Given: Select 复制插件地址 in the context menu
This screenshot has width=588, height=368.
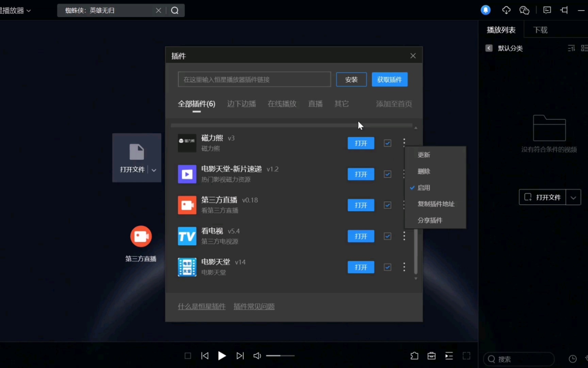Looking at the screenshot, I should [x=435, y=204].
